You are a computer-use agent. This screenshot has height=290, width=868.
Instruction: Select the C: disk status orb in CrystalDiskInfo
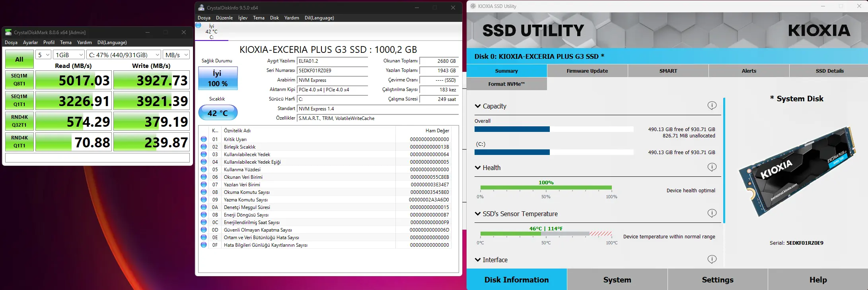[198, 25]
